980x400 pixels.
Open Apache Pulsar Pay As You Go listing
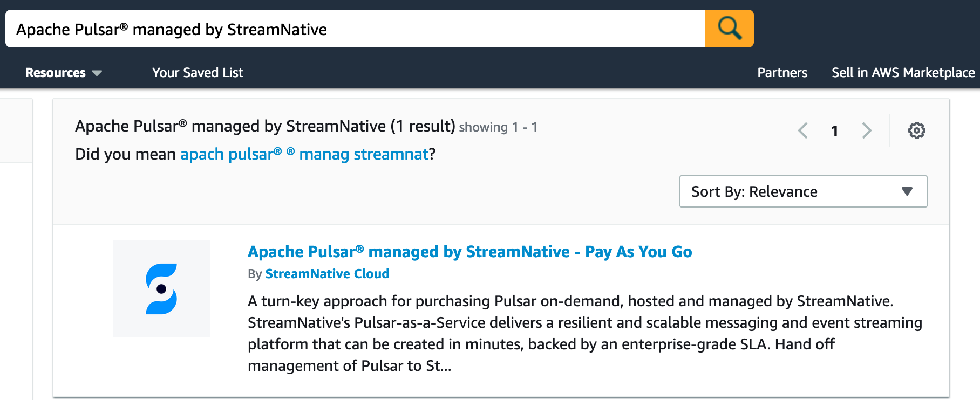point(469,252)
